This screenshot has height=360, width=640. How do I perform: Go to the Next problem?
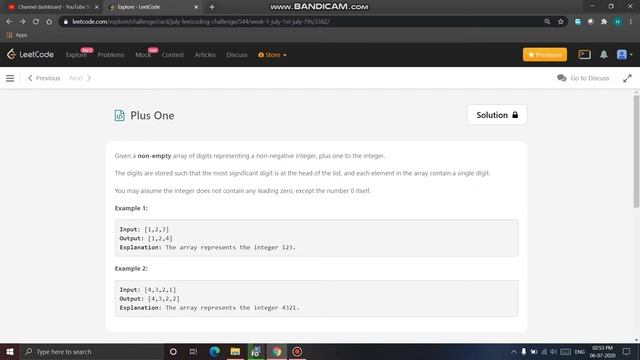click(x=80, y=78)
